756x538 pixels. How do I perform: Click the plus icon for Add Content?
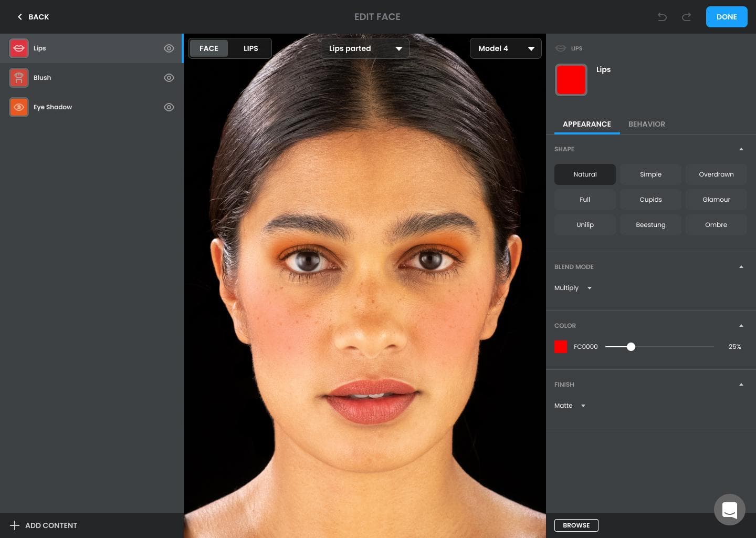coord(15,525)
